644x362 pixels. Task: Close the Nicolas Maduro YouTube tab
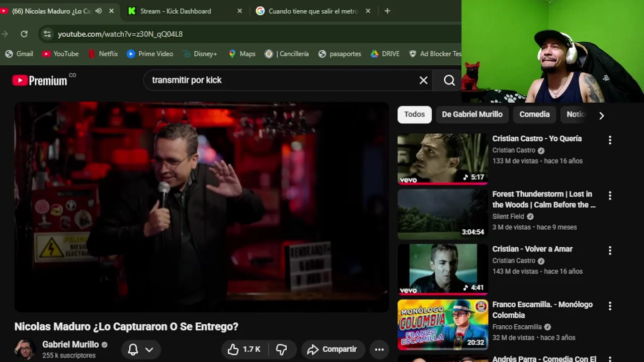pos(112,11)
